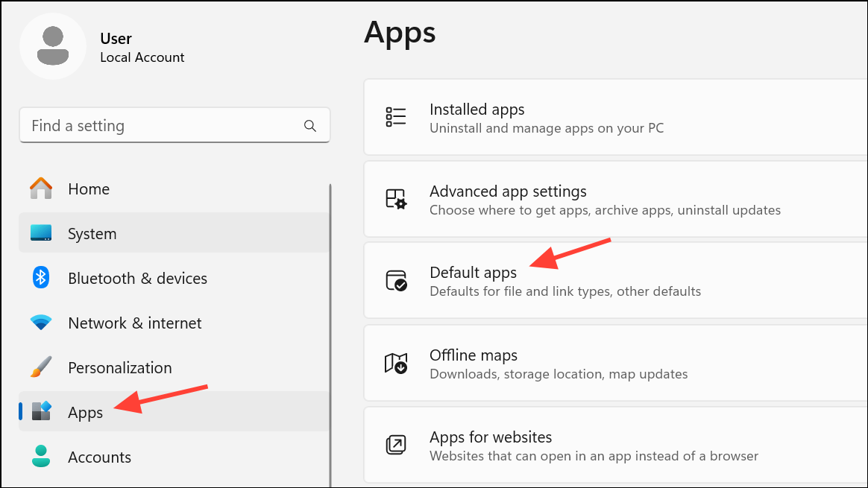The height and width of the screenshot is (488, 868).
Task: Select the Home icon in the sidebar
Action: tap(41, 188)
